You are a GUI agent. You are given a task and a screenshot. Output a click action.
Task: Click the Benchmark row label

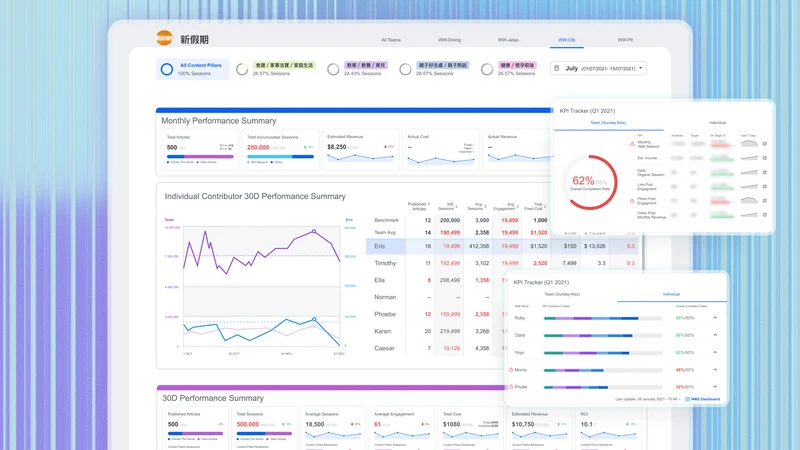[386, 220]
